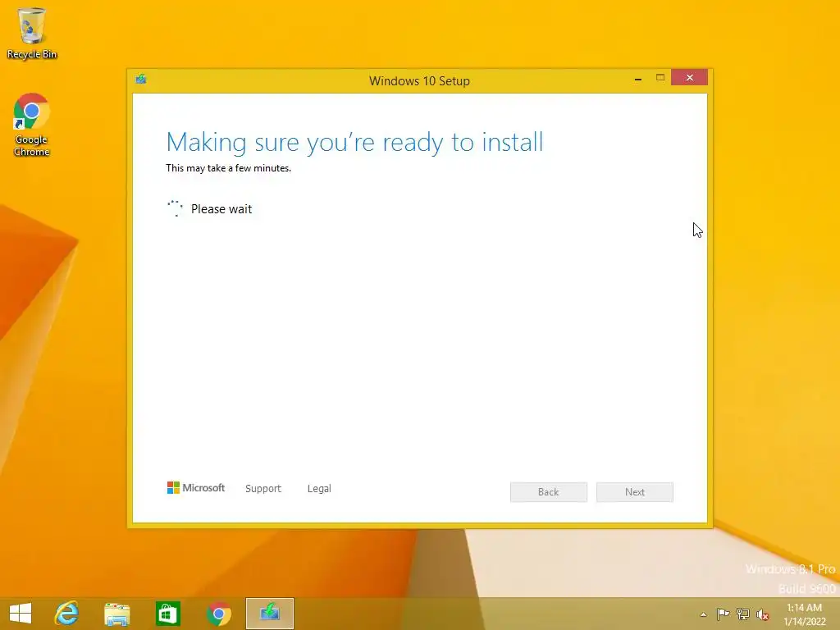The width and height of the screenshot is (840, 630).
Task: Click the disabled Back button
Action: [x=549, y=492]
